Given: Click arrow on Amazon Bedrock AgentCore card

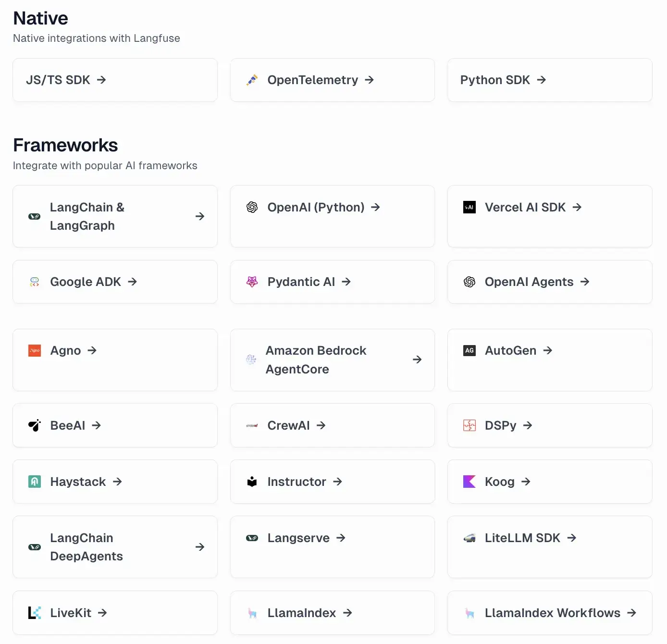Looking at the screenshot, I should 417,360.
